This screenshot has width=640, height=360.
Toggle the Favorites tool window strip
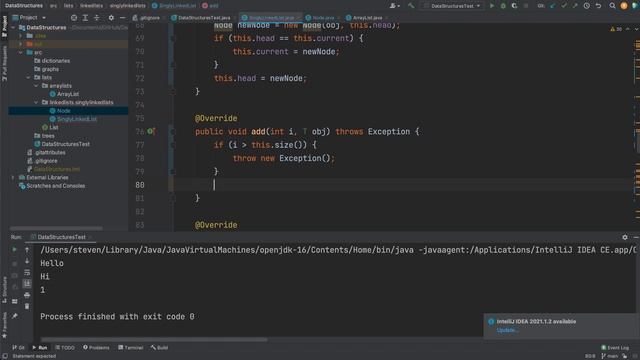(x=4, y=325)
